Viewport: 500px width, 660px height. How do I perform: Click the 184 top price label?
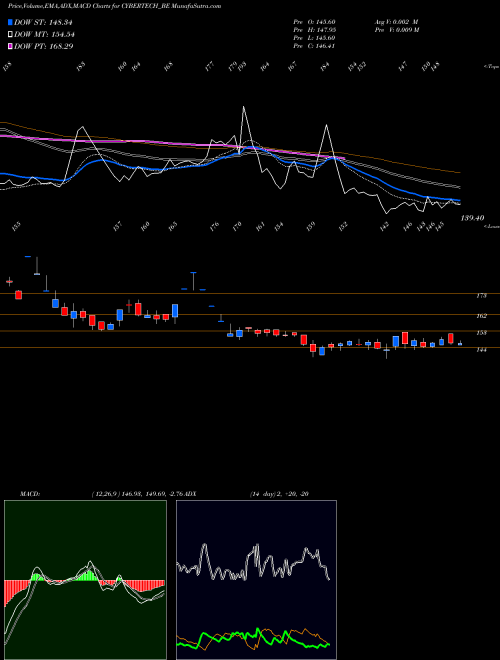point(324,67)
